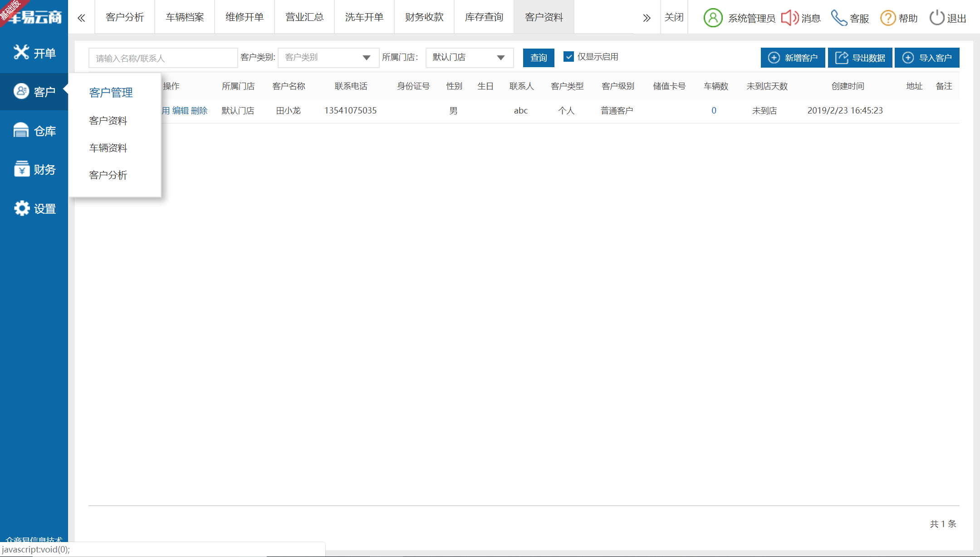Open the 设置 gear icon
This screenshot has width=980, height=557.
pyautogui.click(x=21, y=208)
